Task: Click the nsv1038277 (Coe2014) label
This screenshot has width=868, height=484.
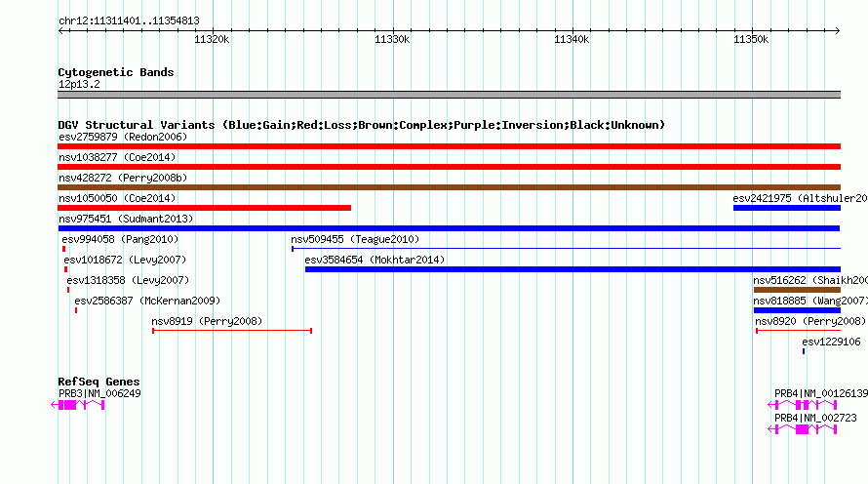Action: [x=117, y=157]
